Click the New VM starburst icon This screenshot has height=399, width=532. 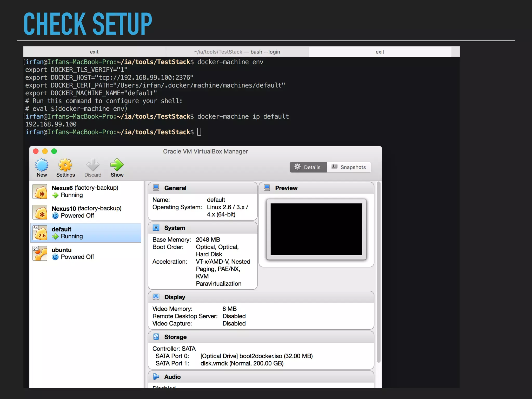point(42,165)
